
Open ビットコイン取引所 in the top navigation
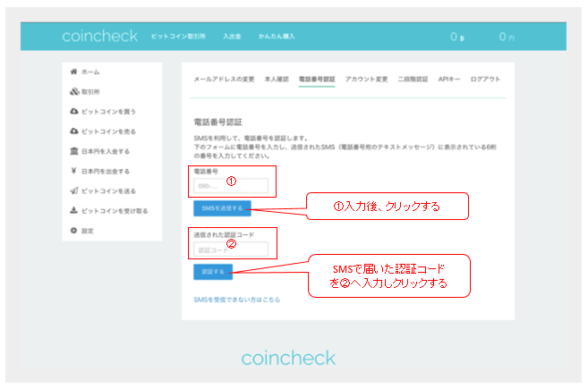tap(178, 37)
